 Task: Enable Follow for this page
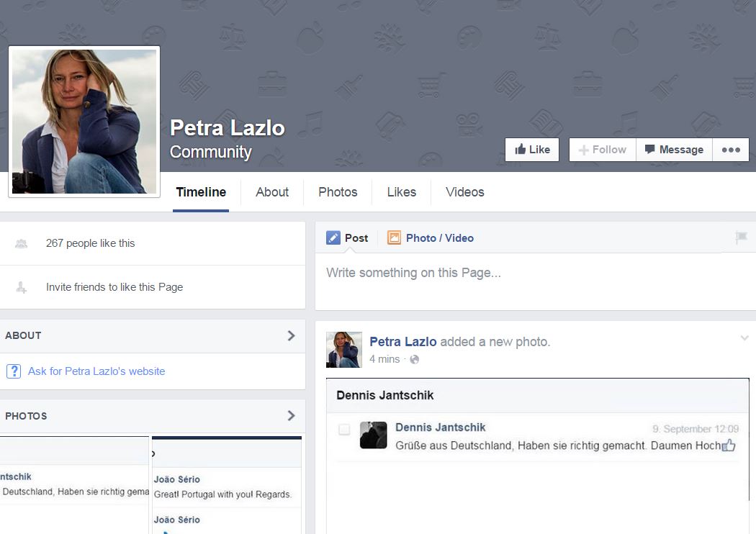[602, 149]
